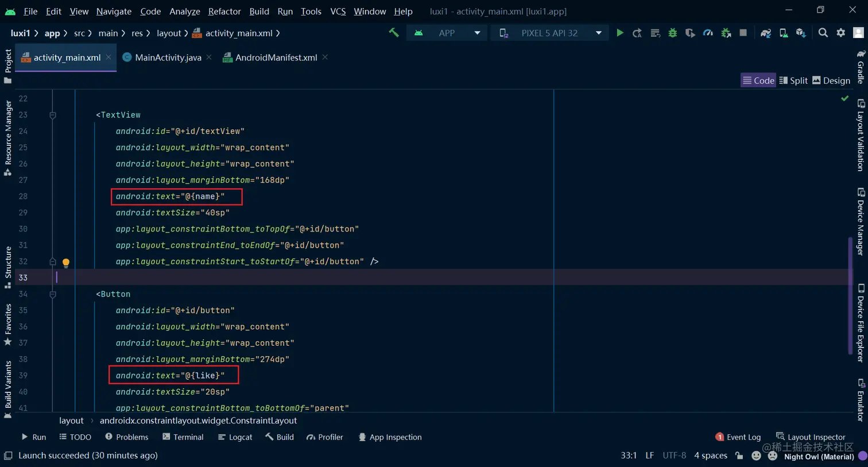
Task: Toggle the tool window bars icon bottom-left
Action: [7, 456]
